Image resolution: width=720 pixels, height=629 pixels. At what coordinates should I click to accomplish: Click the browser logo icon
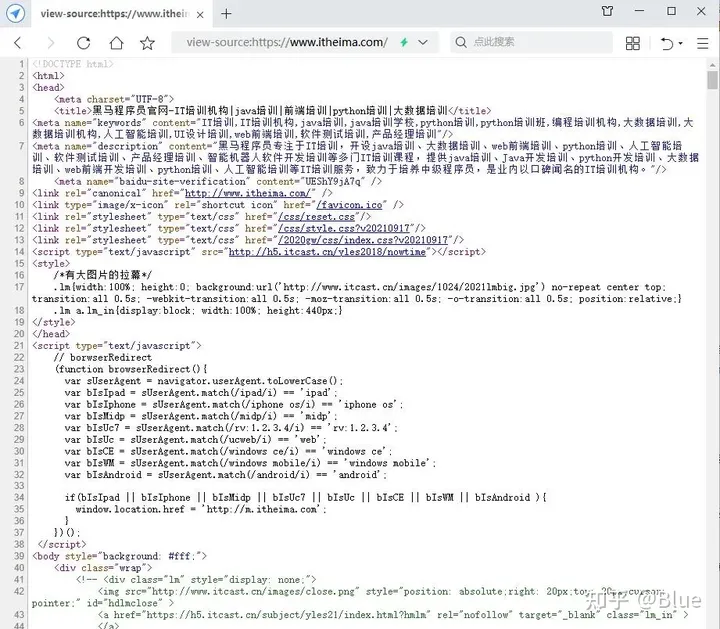tap(15, 13)
